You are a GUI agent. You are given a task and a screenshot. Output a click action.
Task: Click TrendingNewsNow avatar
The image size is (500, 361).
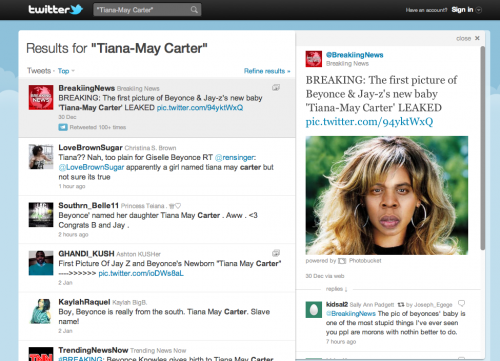[x=41, y=354]
